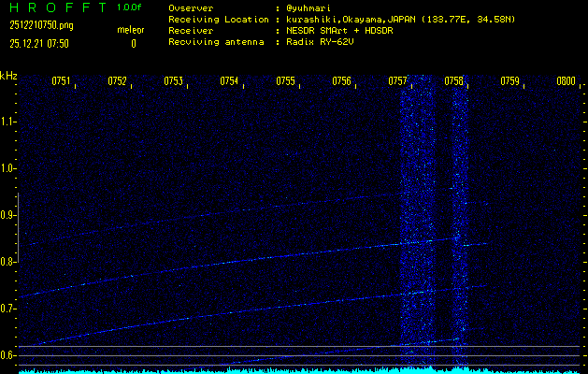Jump to the 0753 time marker

point(174,82)
